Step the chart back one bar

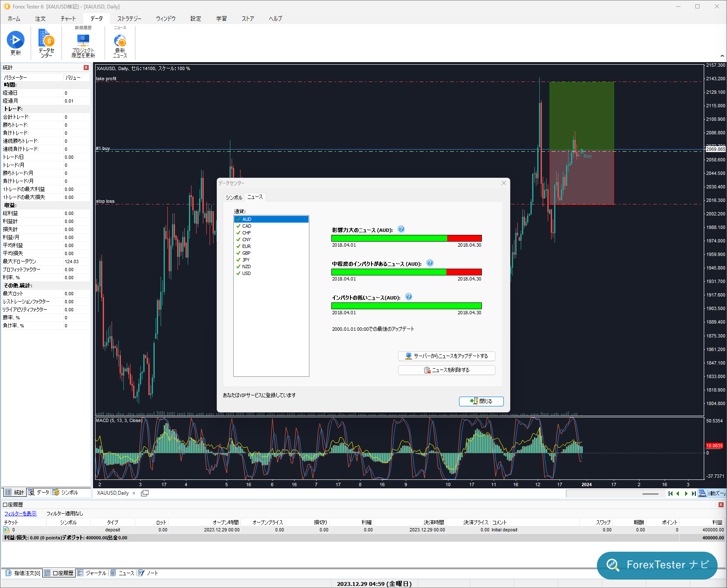tap(678, 493)
